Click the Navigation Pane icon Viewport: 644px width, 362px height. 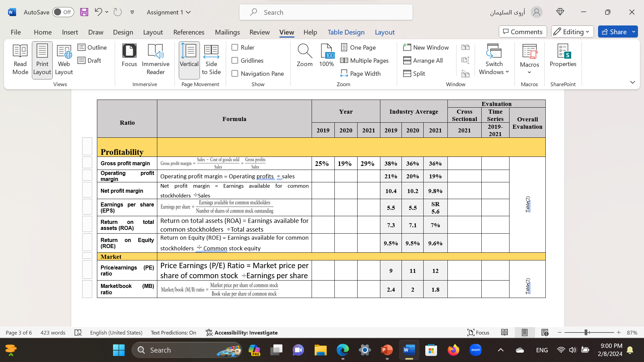234,73
